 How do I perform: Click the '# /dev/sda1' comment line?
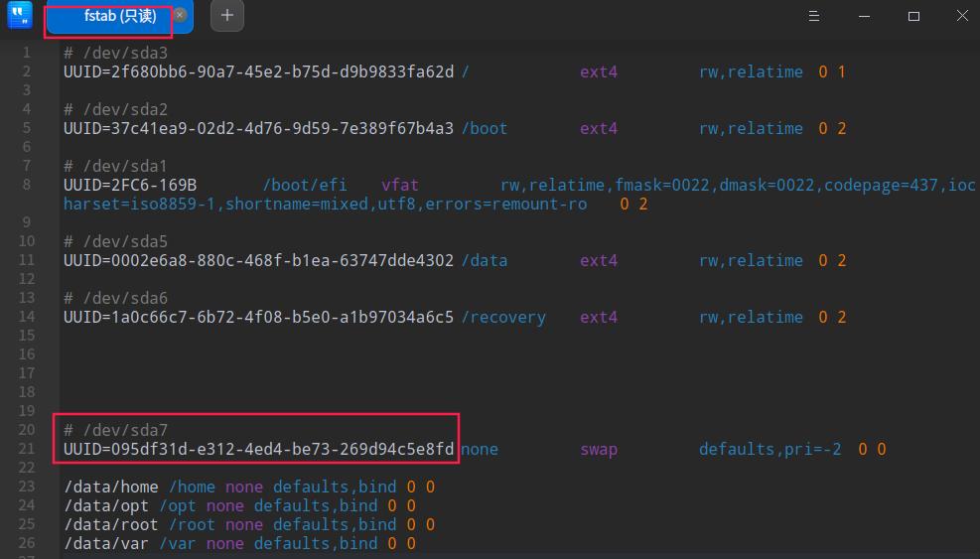[x=115, y=167]
